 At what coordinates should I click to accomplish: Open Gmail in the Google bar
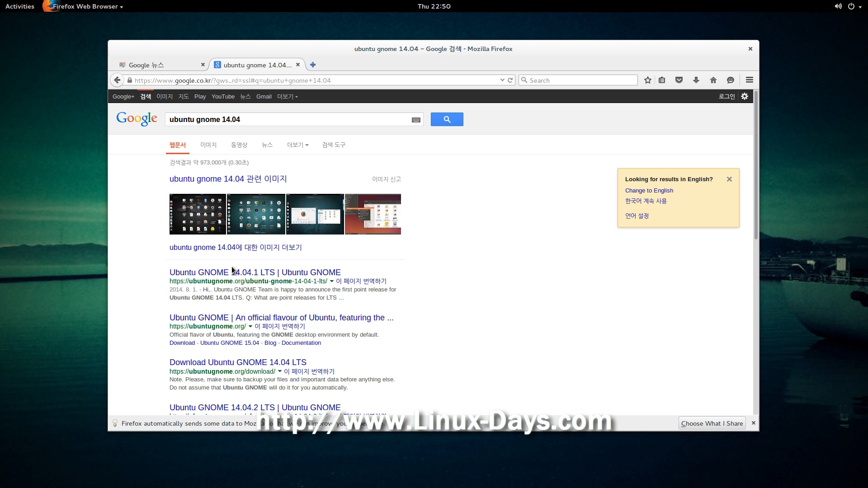264,96
